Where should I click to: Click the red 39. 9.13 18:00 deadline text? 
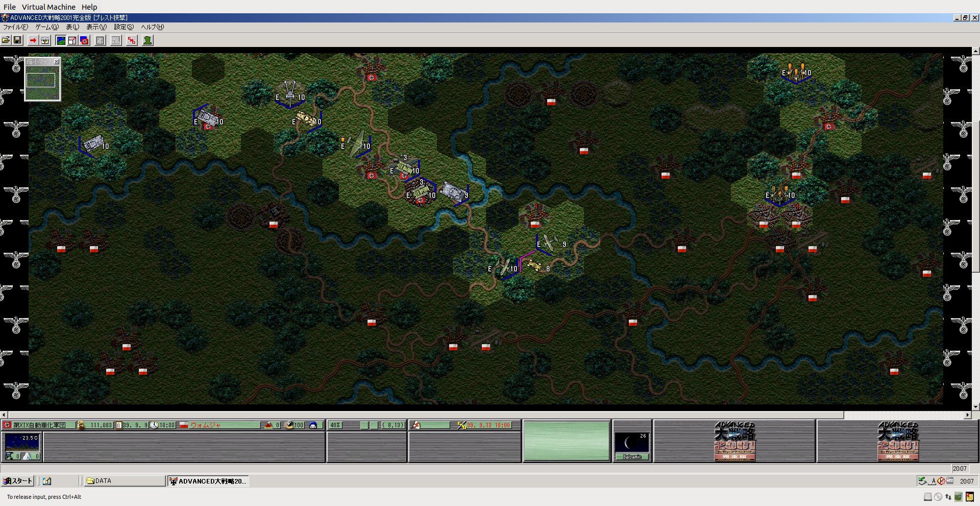488,425
